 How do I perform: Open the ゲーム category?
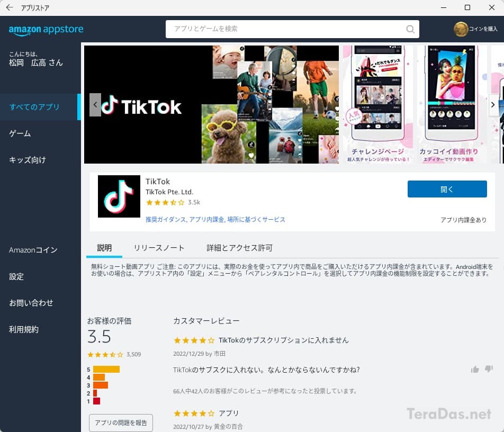click(x=40, y=133)
